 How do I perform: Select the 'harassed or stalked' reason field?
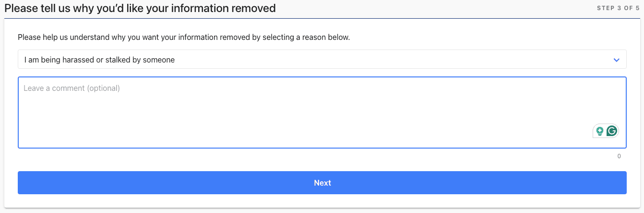(x=100, y=60)
